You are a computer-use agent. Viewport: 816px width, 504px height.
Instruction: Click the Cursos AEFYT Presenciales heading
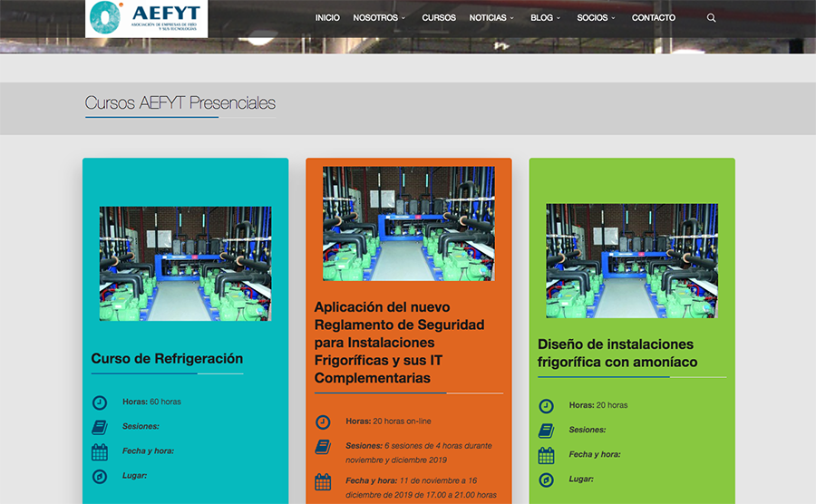[180, 102]
